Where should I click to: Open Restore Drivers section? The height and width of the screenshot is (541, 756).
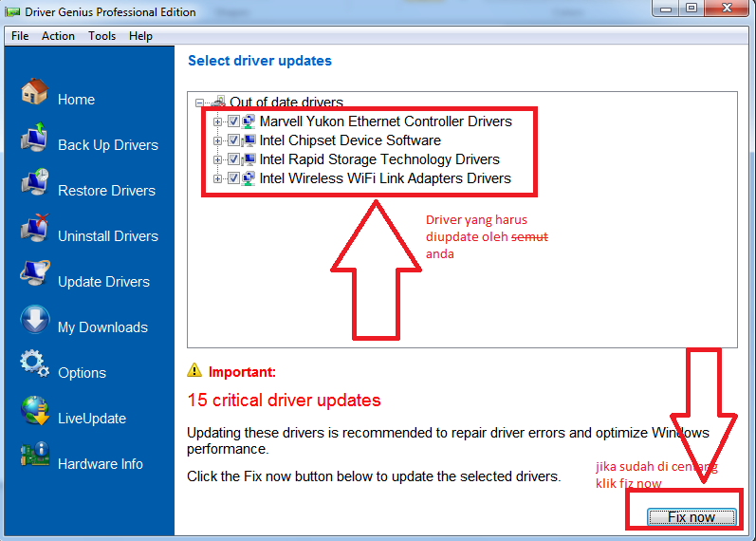pos(106,191)
